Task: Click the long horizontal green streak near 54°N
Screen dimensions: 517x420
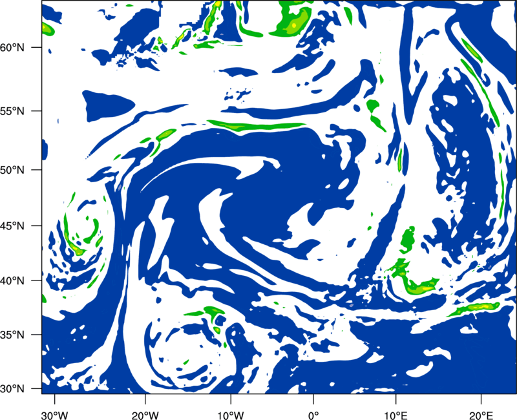Action: pos(257,125)
